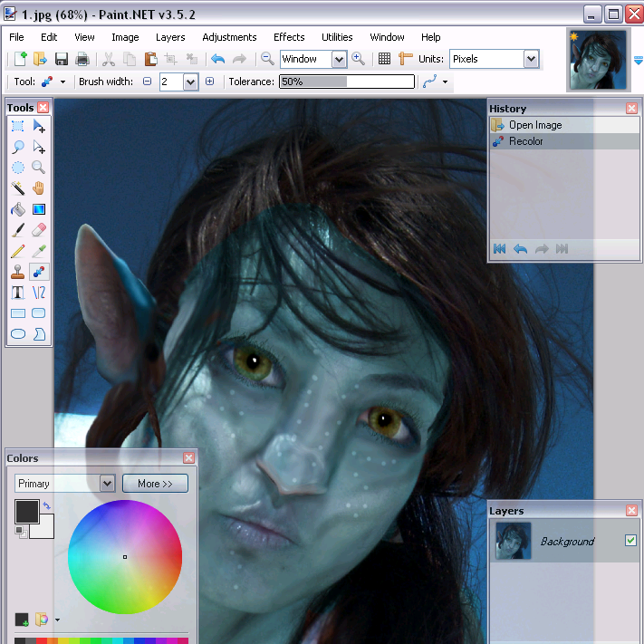
Task: Select the Paintbrush tool
Action: point(17,230)
